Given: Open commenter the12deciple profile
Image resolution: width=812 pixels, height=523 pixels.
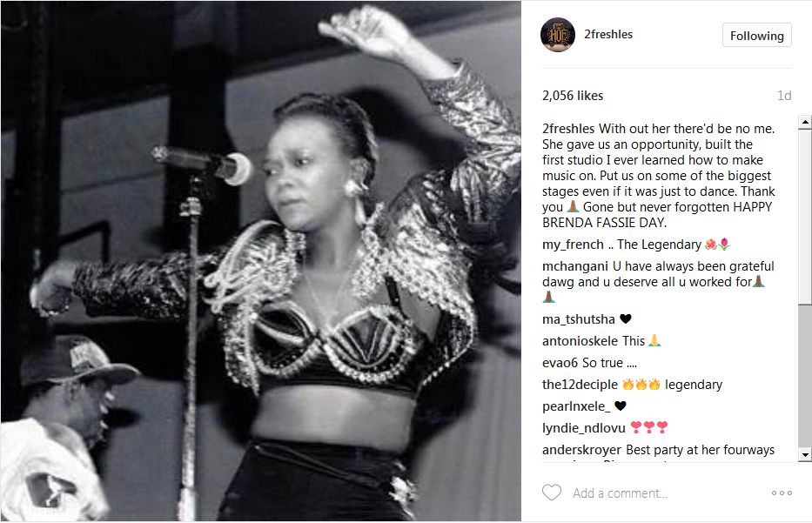Looking at the screenshot, I should pos(580,385).
